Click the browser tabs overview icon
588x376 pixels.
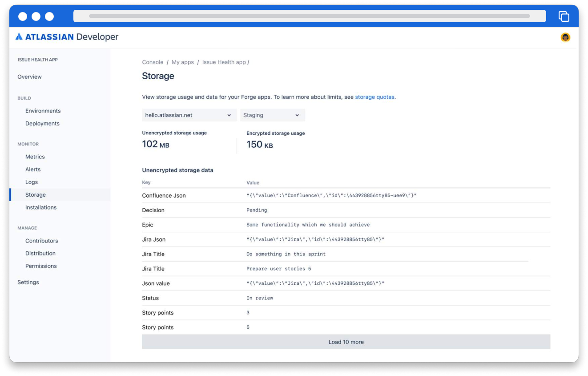coord(564,16)
